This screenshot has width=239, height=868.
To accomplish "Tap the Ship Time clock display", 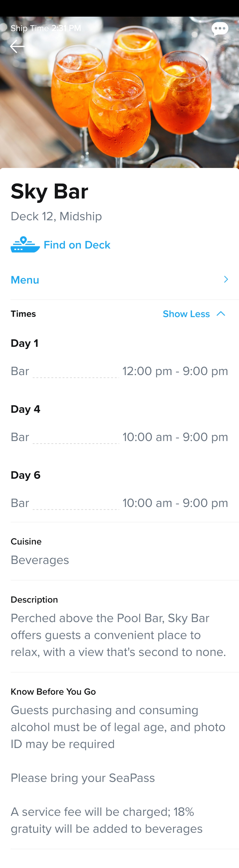I will click(46, 28).
